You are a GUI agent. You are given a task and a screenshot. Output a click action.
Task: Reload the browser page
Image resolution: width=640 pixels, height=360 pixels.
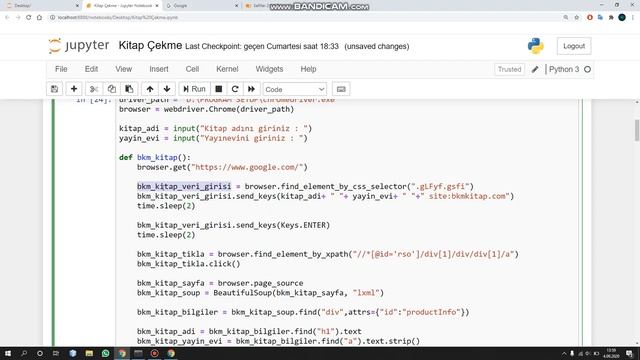coord(29,18)
